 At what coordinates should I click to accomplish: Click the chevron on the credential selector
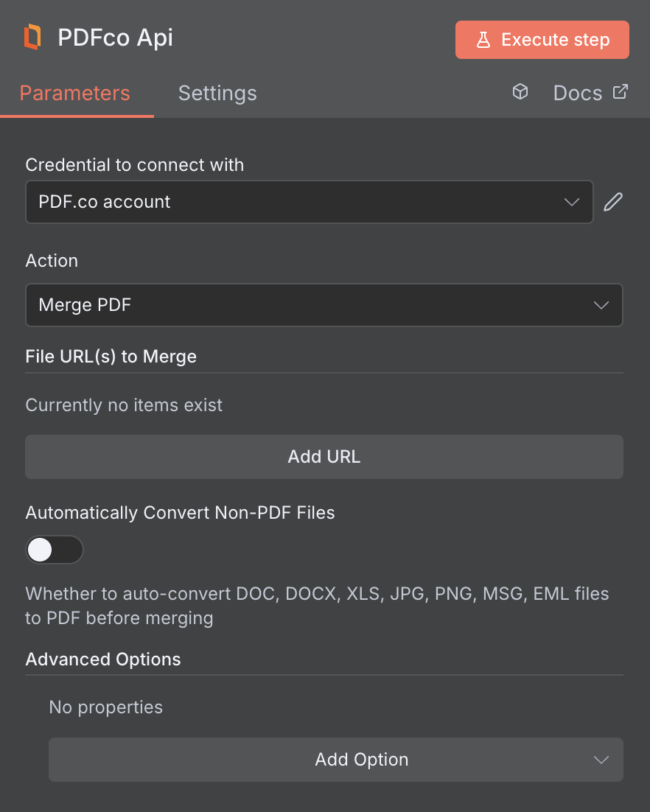(x=571, y=201)
